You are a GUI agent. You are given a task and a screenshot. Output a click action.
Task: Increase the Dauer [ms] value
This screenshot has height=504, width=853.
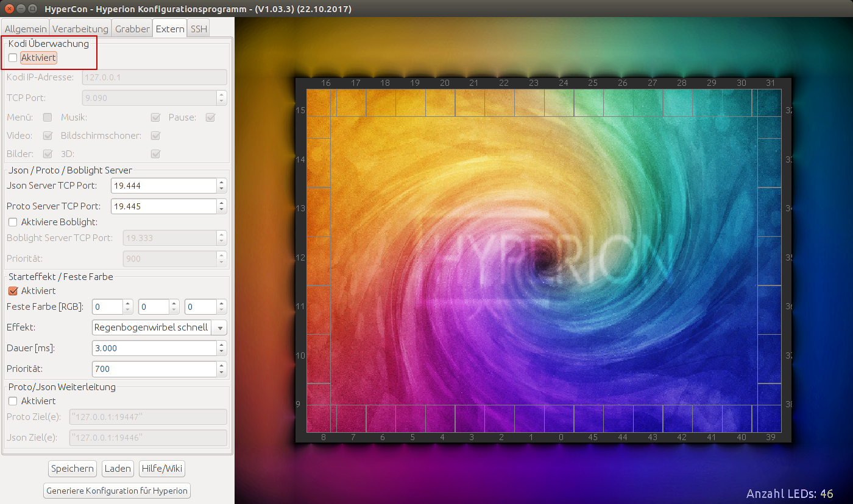click(222, 345)
